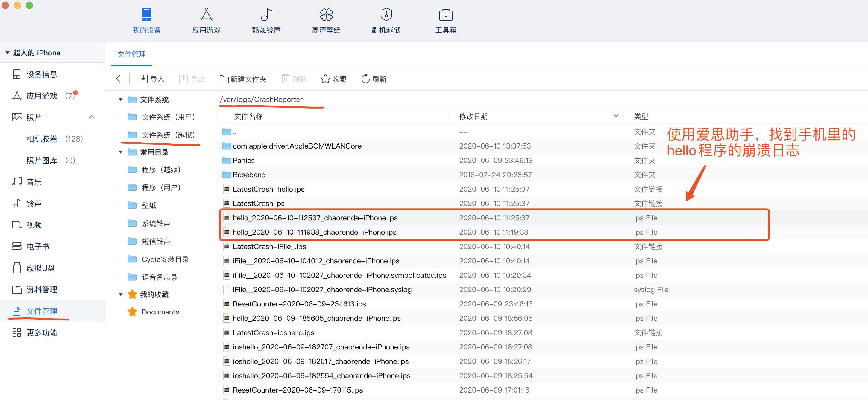Click 导入 import button

coord(151,79)
